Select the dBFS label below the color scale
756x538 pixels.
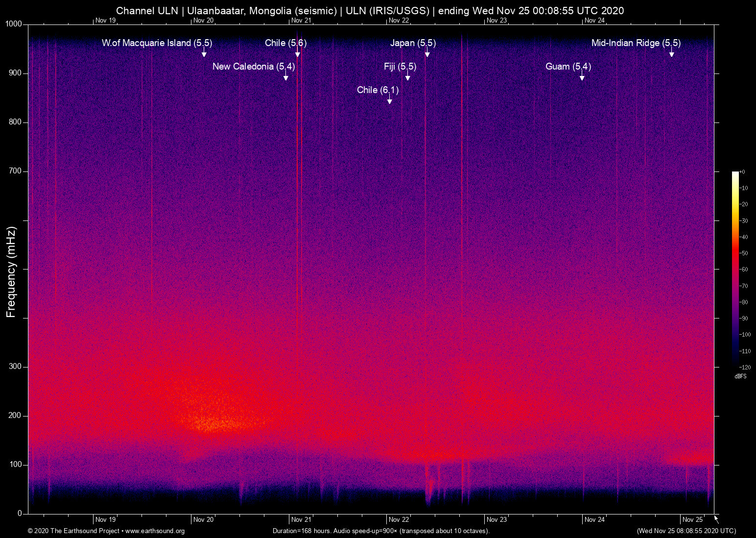point(741,376)
